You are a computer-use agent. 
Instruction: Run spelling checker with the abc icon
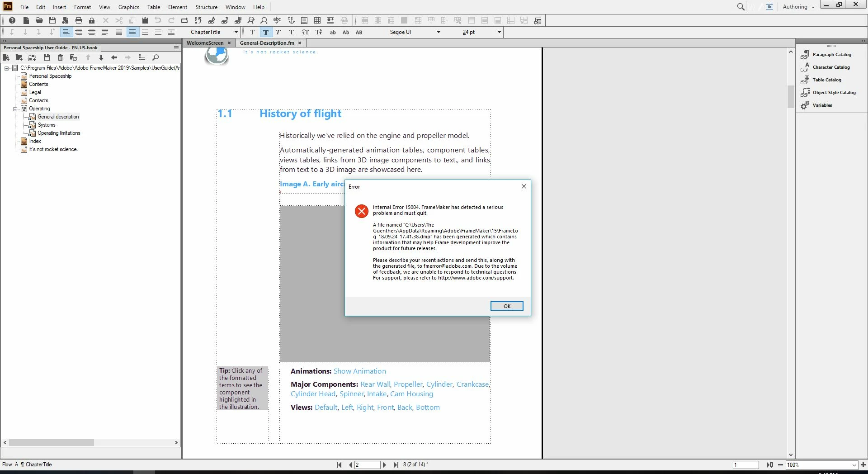[x=277, y=20]
